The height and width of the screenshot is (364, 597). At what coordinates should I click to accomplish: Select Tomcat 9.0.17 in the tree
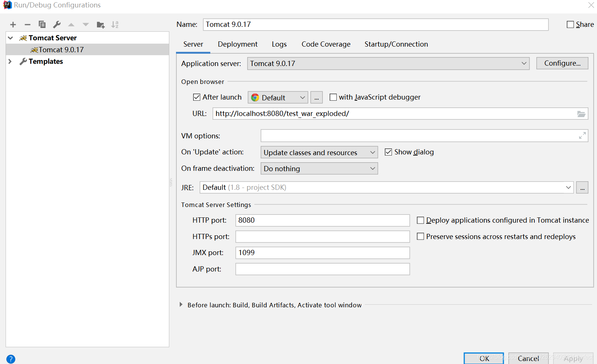coord(87,50)
